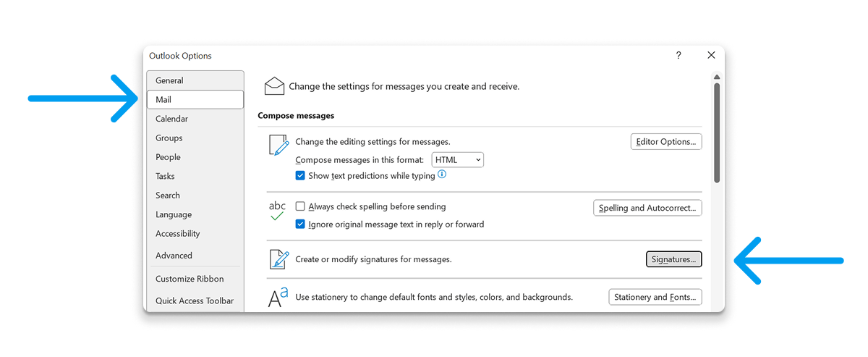
Task: Click the Compose messages section heading
Action: tap(296, 116)
